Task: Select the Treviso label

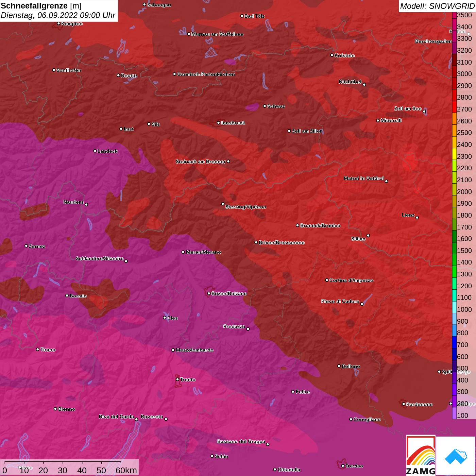Action: [x=354, y=466]
